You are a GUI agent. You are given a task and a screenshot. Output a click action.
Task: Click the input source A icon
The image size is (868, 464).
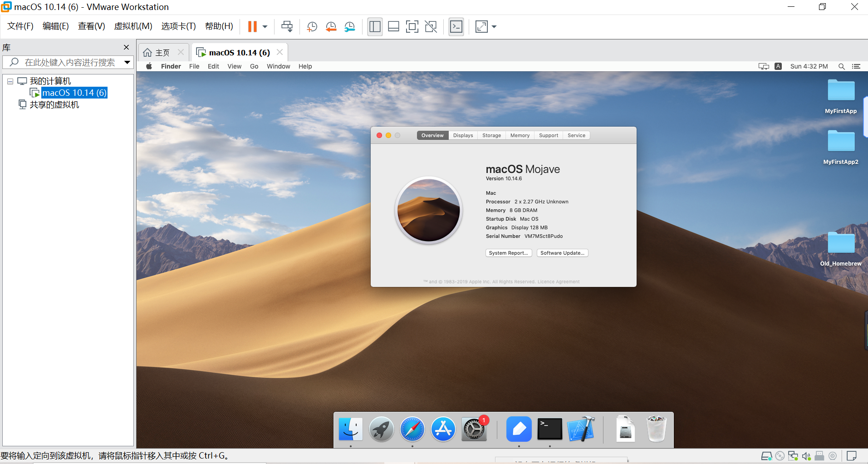(x=778, y=66)
